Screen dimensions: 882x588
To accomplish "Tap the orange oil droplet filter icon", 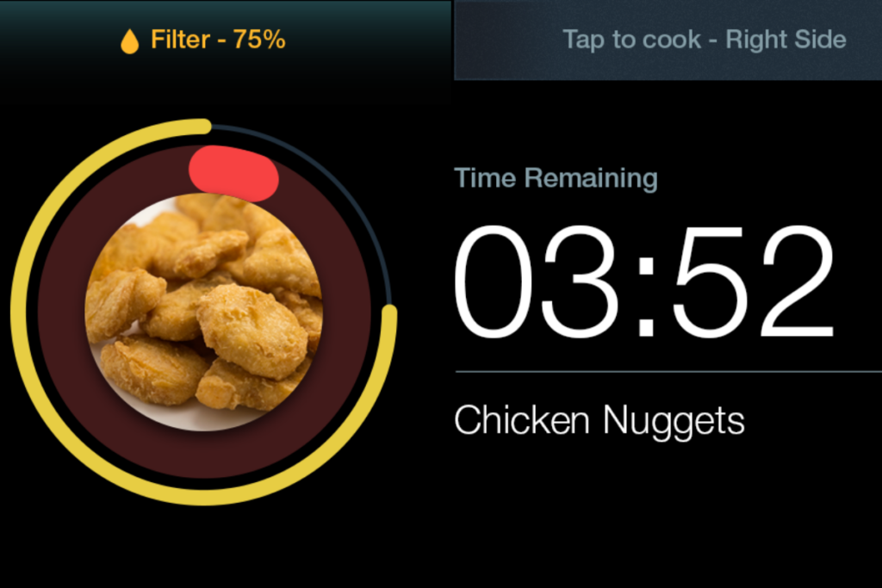I will (x=129, y=41).
